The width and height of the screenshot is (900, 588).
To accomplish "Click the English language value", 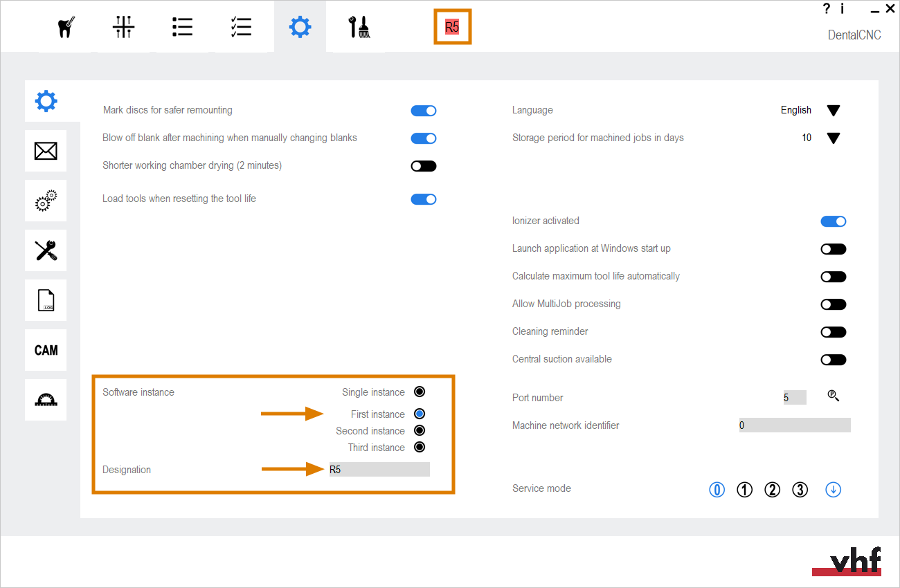I will [x=796, y=110].
